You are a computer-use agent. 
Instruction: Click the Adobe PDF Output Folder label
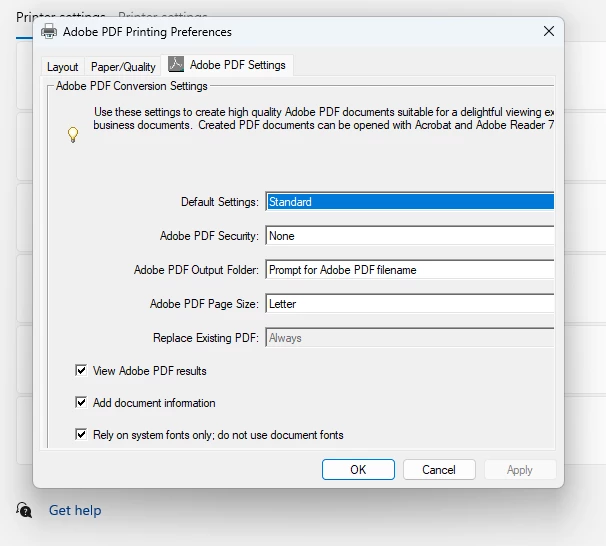[x=196, y=270]
